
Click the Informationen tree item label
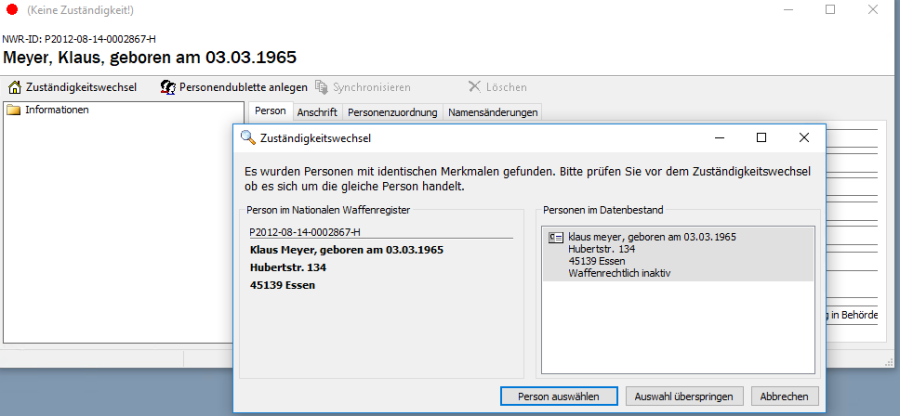[x=57, y=110]
